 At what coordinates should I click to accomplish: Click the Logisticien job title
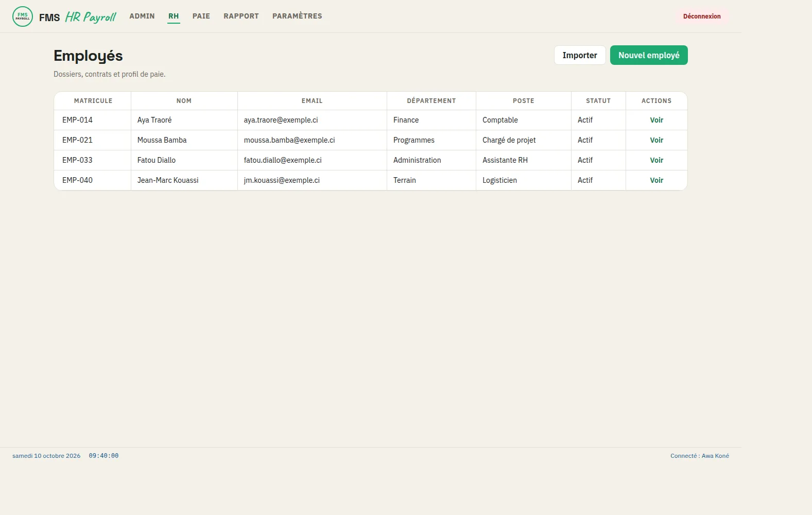pyautogui.click(x=499, y=180)
